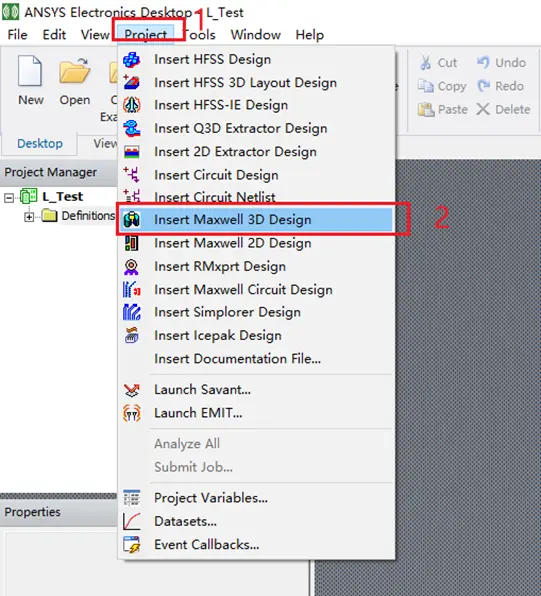This screenshot has width=541, height=596.
Task: Choose Insert Documentation File
Action: click(255, 359)
